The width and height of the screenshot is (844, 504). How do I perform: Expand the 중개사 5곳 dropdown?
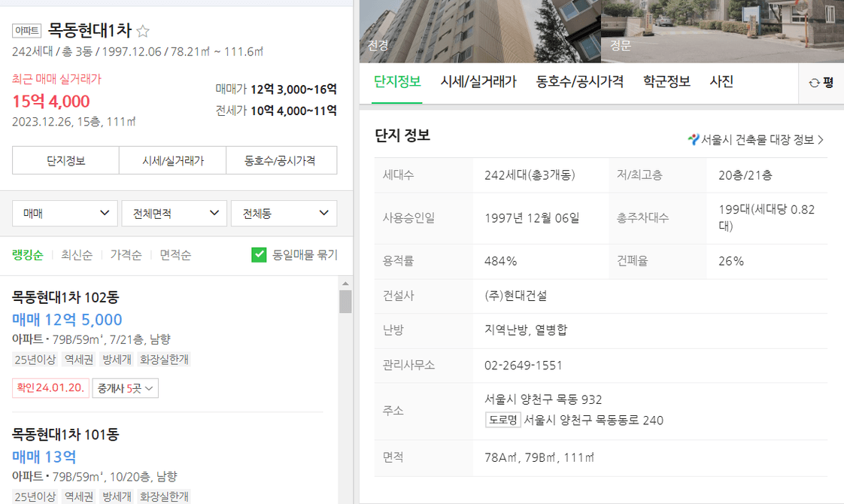click(x=126, y=388)
